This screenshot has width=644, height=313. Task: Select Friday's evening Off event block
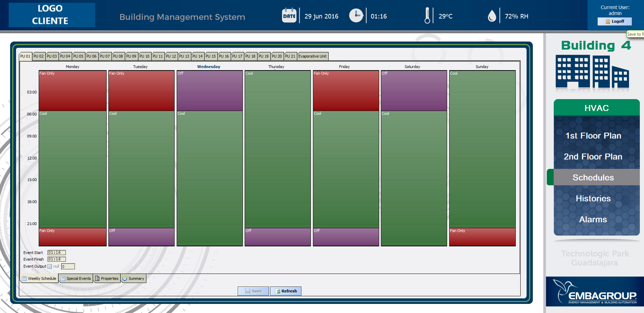click(x=346, y=237)
